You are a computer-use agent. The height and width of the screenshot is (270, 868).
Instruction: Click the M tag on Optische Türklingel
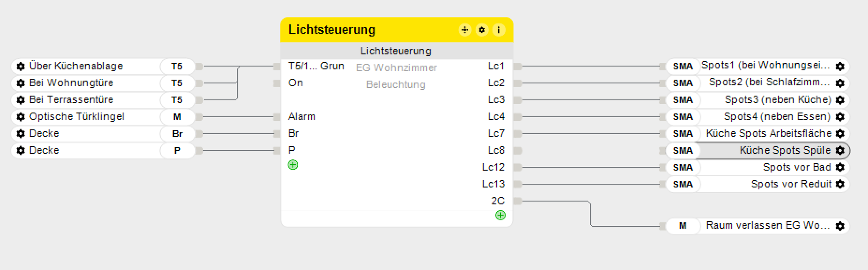coord(177,117)
